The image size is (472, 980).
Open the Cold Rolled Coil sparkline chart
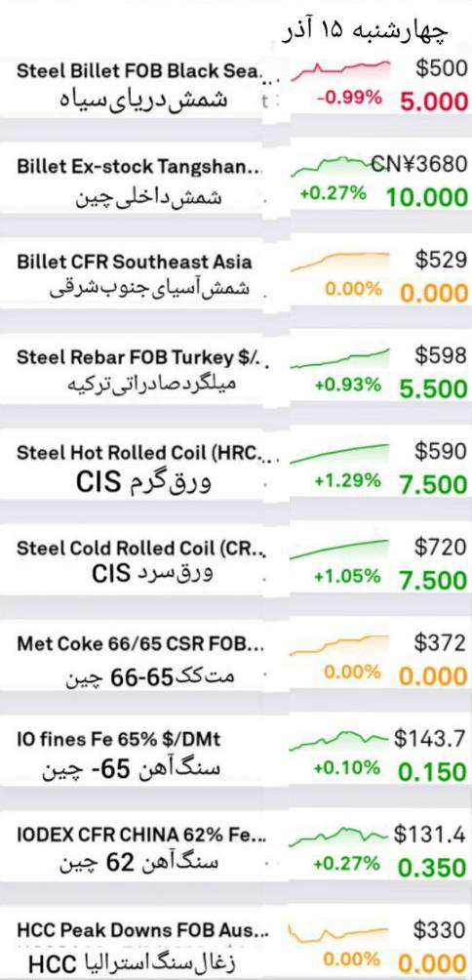point(340,549)
